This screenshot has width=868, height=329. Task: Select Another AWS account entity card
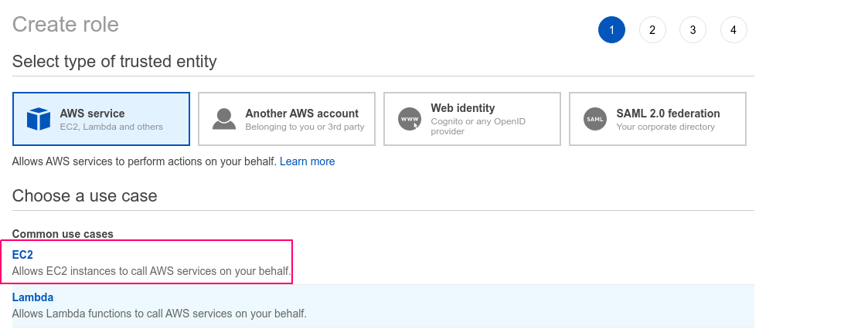click(x=287, y=119)
